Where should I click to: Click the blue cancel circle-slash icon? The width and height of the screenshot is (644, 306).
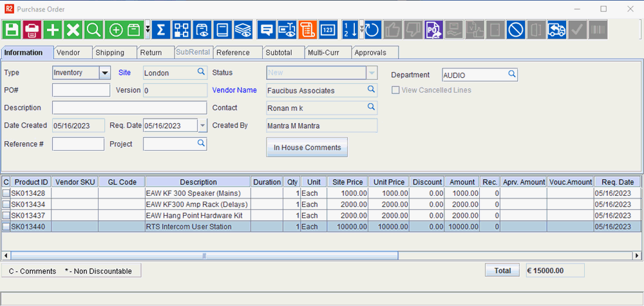[x=515, y=30]
